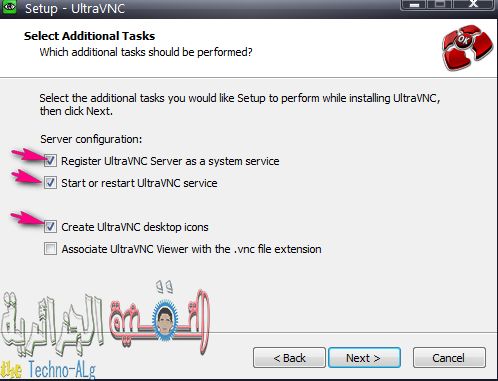Click the face emblem in the watermark
Screen dimensions: 498x381
point(165,320)
